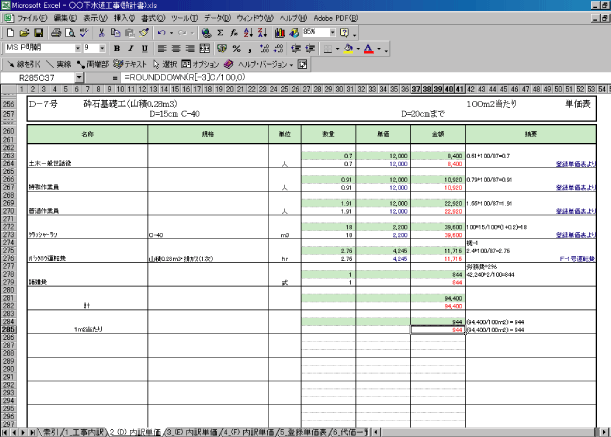The image size is (611, 437).
Task: Sort ascending A to Z
Action: coord(248,33)
